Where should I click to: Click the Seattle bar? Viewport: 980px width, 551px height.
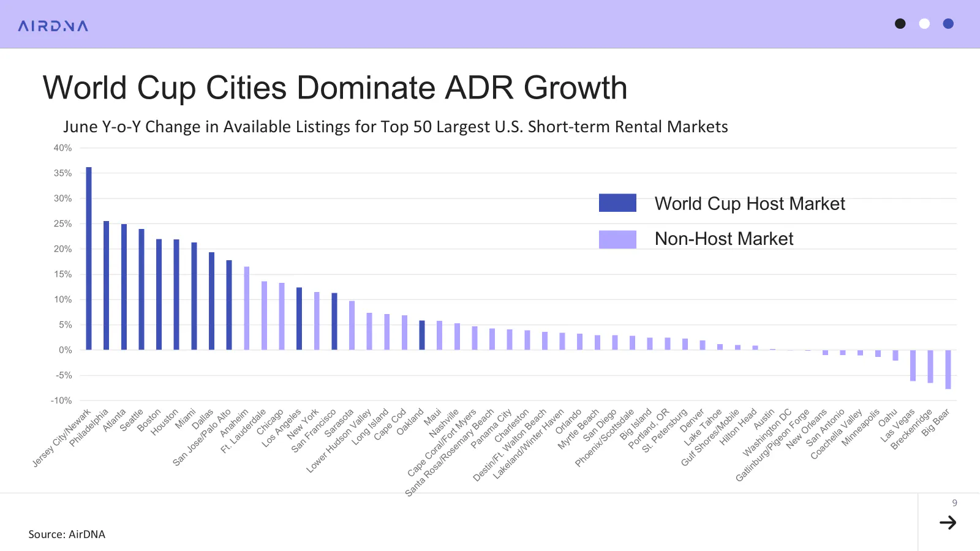141,290
